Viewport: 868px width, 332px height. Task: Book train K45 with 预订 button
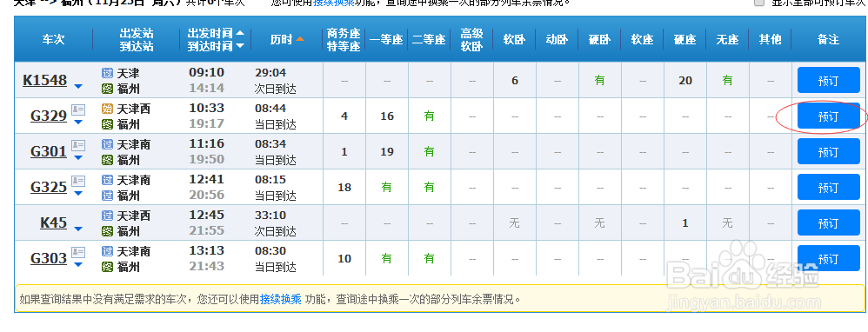(x=829, y=223)
